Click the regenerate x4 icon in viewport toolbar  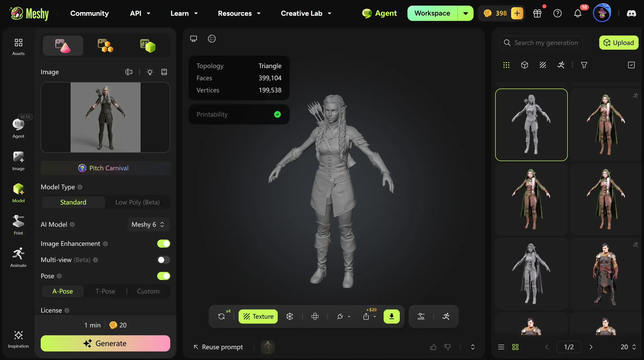(x=221, y=316)
